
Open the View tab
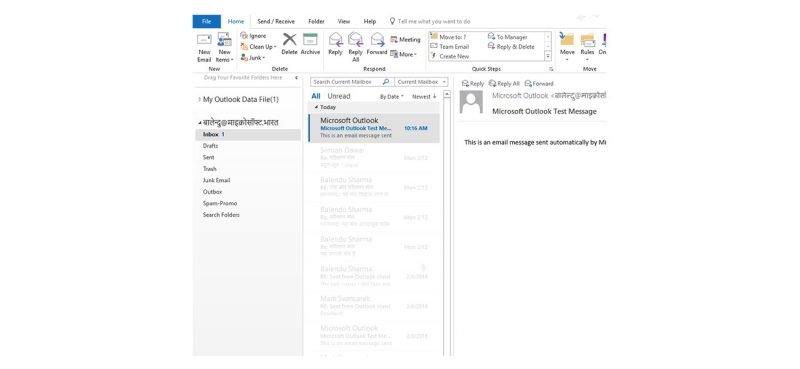pyautogui.click(x=344, y=21)
